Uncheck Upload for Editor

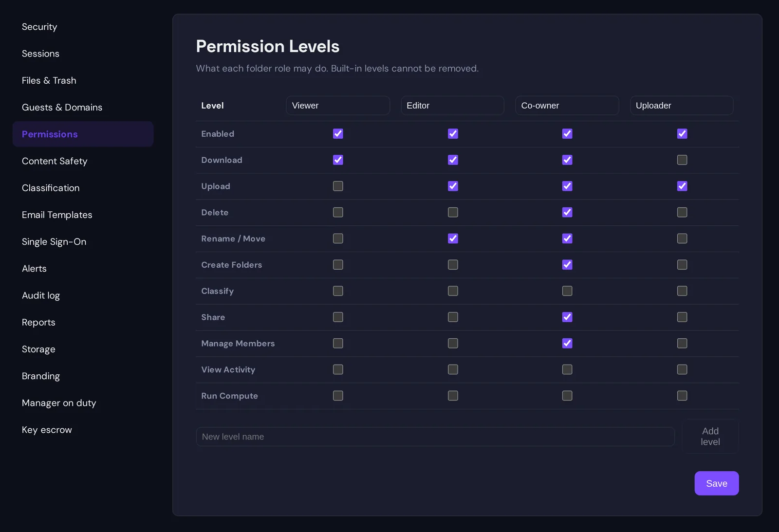click(x=453, y=186)
